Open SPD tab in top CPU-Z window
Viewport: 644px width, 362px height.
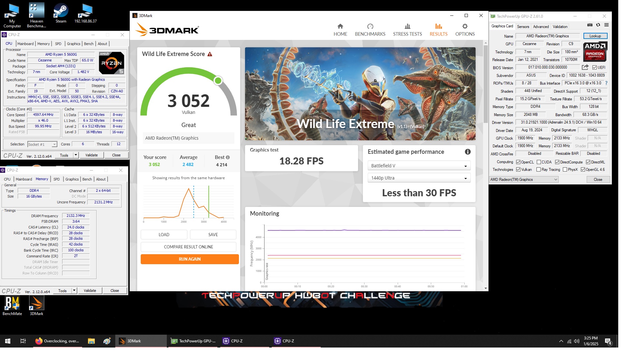[x=58, y=44]
